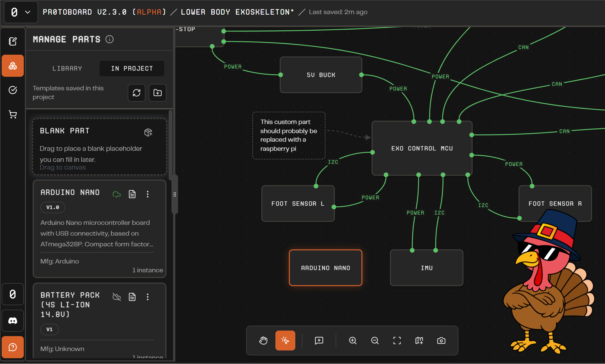This screenshot has height=364, width=605.
Task: Fit diagram to screen
Action: pos(397,341)
